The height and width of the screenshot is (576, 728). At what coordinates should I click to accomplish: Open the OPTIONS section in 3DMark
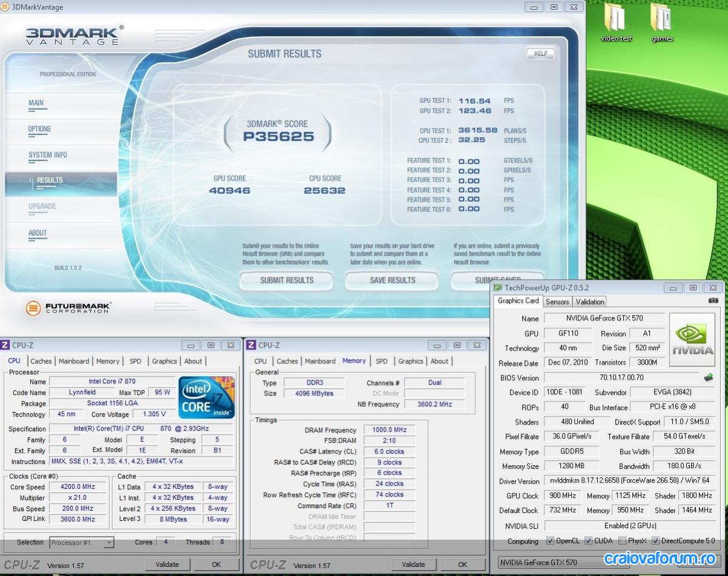39,129
